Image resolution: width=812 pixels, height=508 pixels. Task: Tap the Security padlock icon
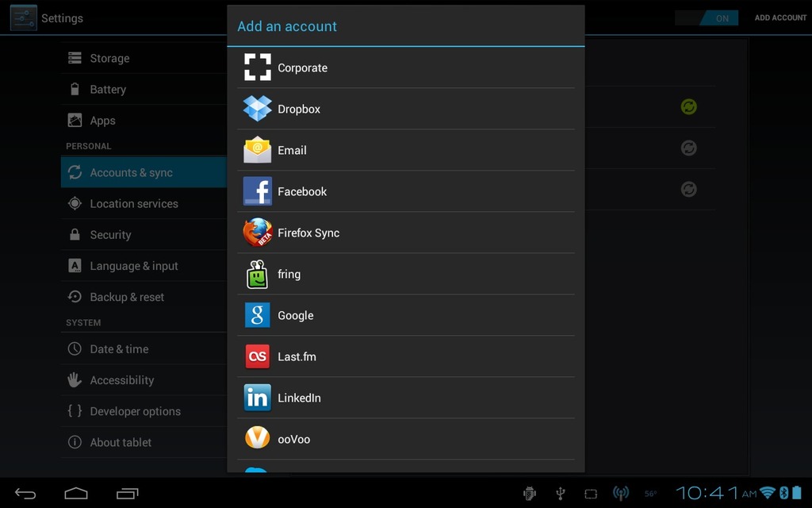click(75, 234)
